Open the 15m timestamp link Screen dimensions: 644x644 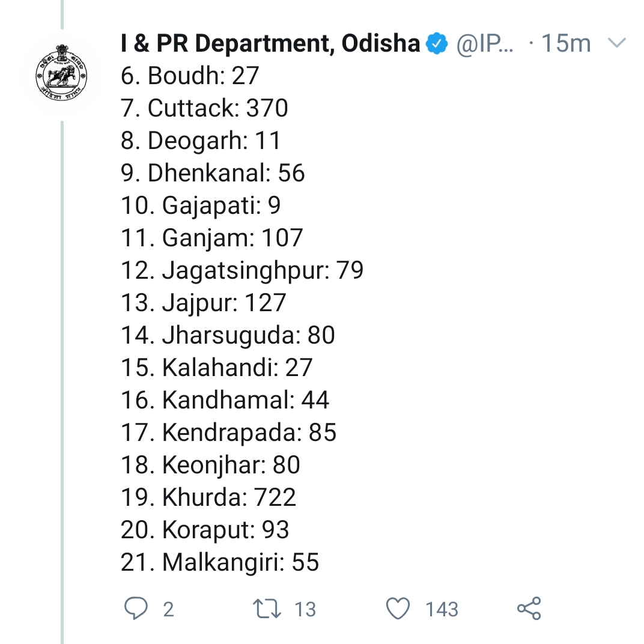click(x=566, y=44)
